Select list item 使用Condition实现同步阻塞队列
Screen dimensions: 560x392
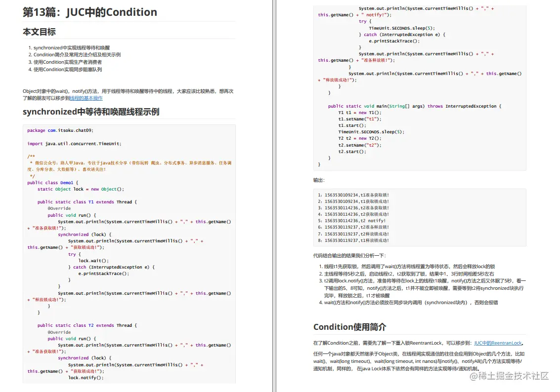click(x=68, y=70)
